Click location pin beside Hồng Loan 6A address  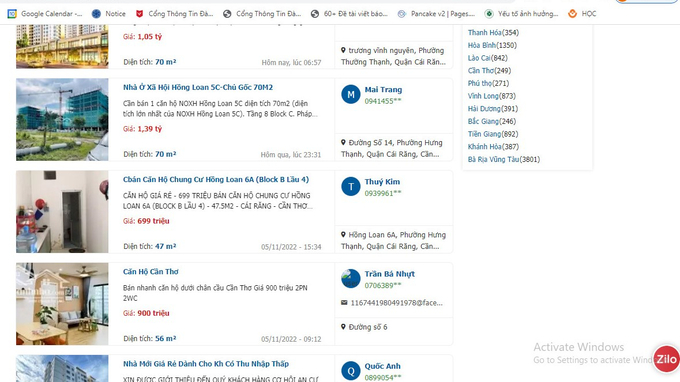pos(343,235)
